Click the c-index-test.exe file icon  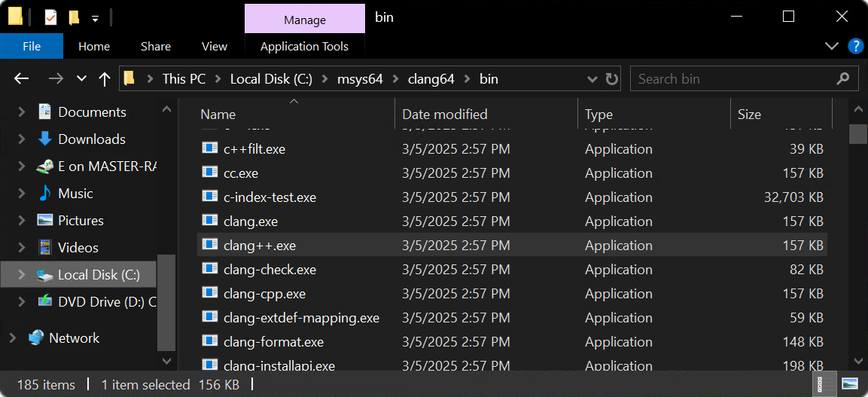coord(209,196)
